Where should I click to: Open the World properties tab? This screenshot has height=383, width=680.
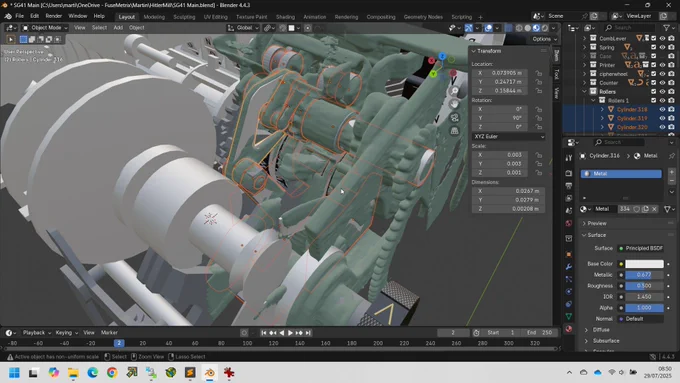tap(569, 223)
